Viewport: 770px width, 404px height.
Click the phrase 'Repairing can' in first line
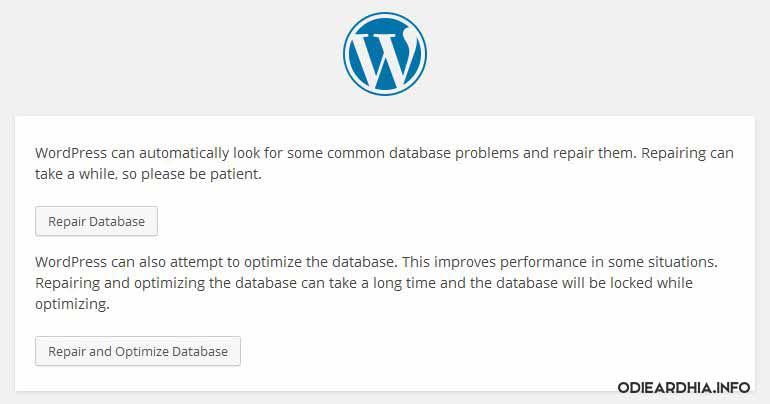[x=688, y=153]
